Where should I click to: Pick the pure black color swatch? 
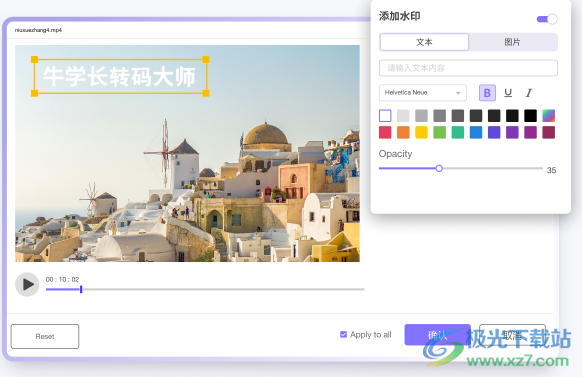(530, 116)
